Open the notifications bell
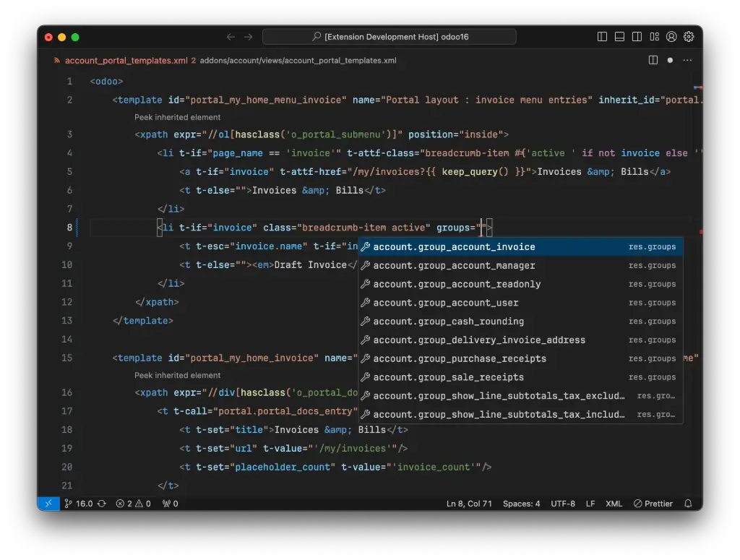This screenshot has width=740, height=560. tap(687, 504)
